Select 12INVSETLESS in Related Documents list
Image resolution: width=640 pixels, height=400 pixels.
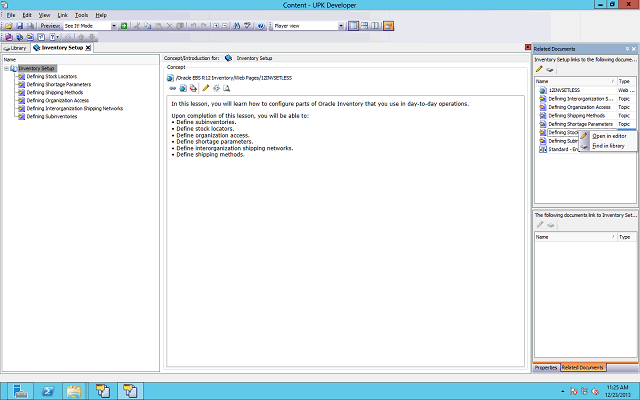(x=565, y=90)
